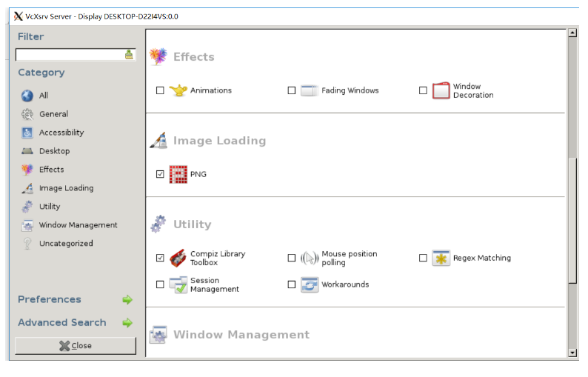
Task: Select the Image Loading label in sidebar
Action: tap(67, 188)
